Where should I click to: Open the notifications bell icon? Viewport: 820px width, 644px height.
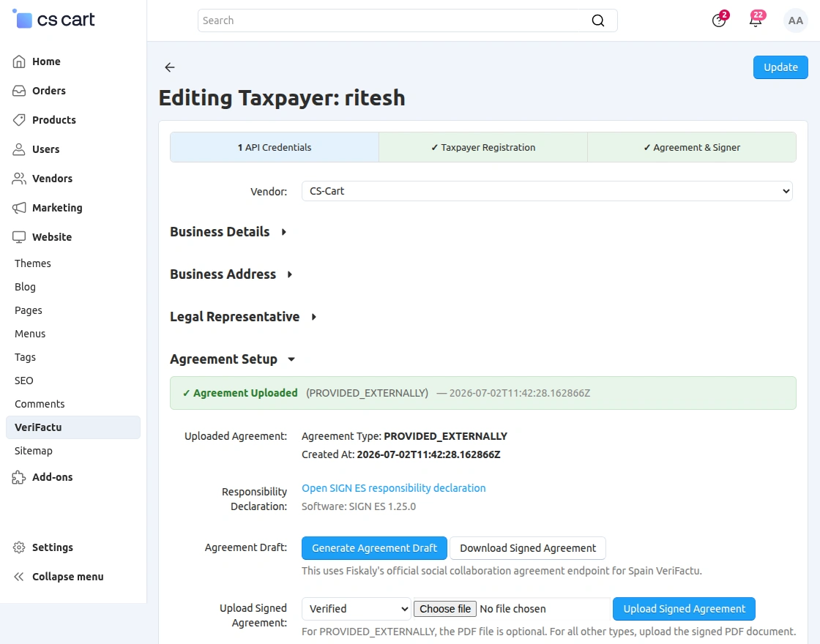pos(756,20)
